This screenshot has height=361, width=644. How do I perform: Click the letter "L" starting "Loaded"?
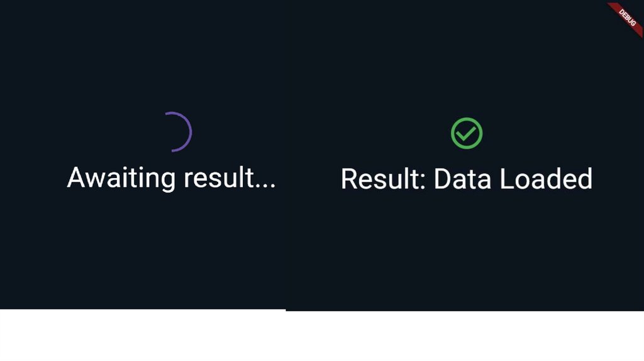click(506, 179)
